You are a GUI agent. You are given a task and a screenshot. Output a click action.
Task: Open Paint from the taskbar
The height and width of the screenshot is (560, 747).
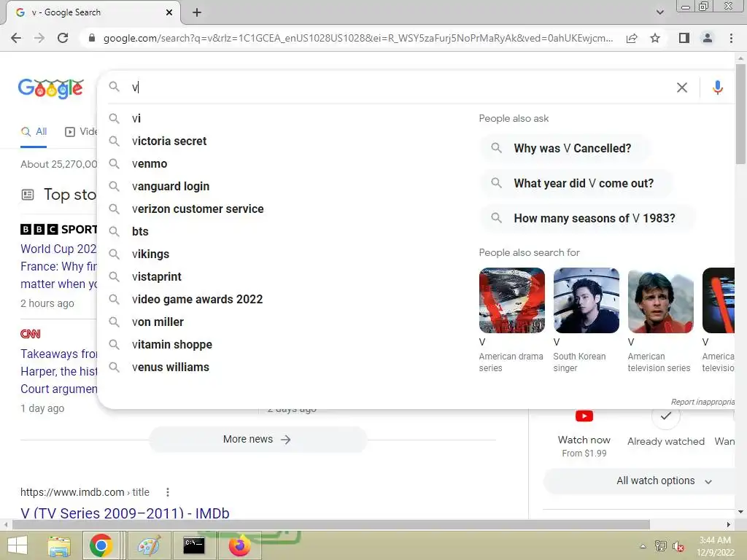coord(149,545)
